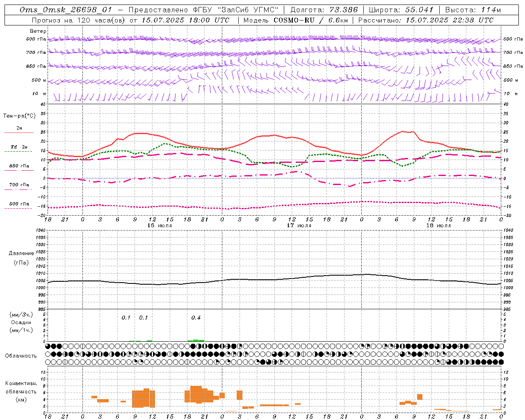Click the (мм/1ч.) precipitation unit label
Viewport: 525px width, 420px height.
(x=21, y=330)
